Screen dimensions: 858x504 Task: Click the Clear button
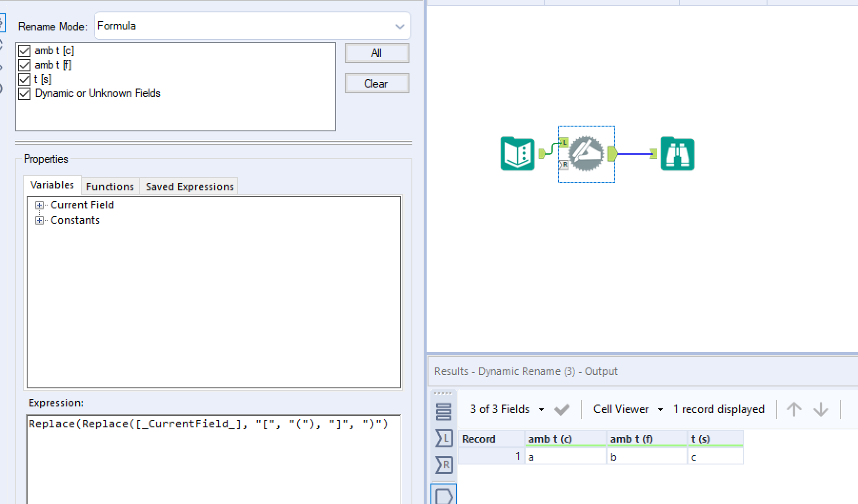[x=376, y=83]
